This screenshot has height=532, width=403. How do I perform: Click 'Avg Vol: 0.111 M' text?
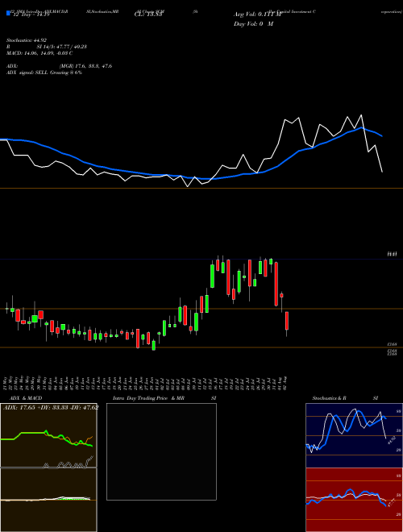point(257,15)
